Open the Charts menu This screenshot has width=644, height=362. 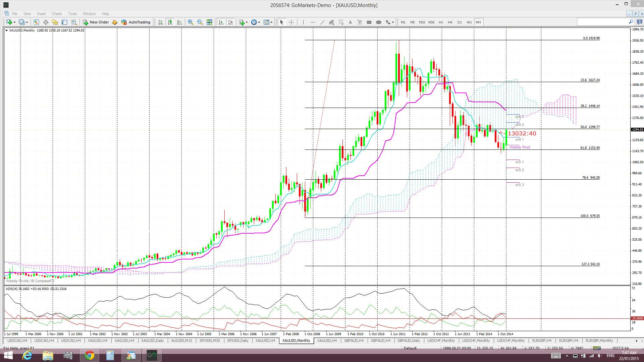tap(56, 14)
